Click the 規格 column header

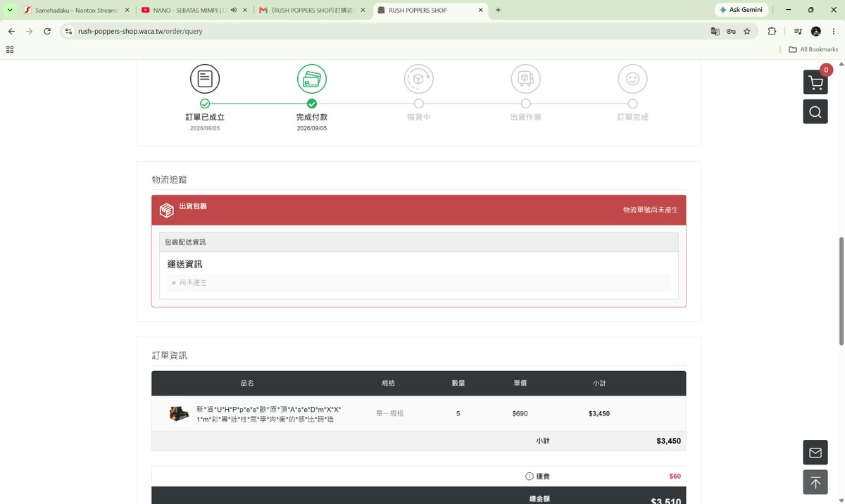tap(389, 383)
